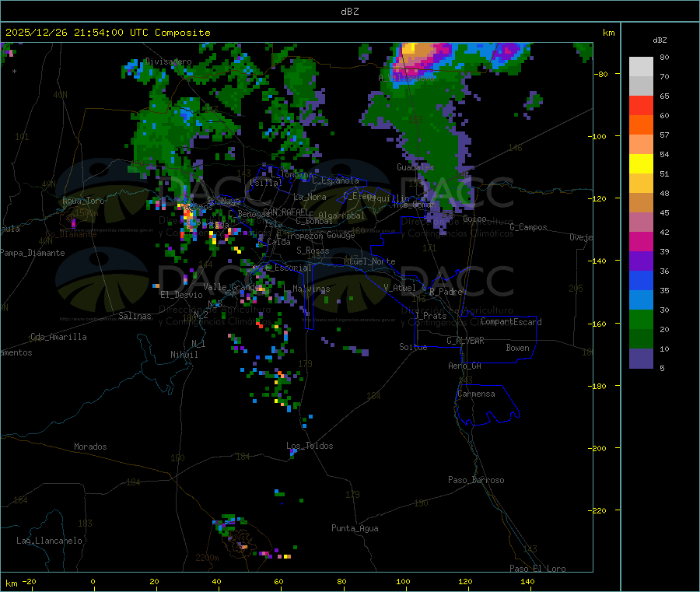This screenshot has width=700, height=592.
Task: Click the La_Nora location label
Action: tap(310, 197)
